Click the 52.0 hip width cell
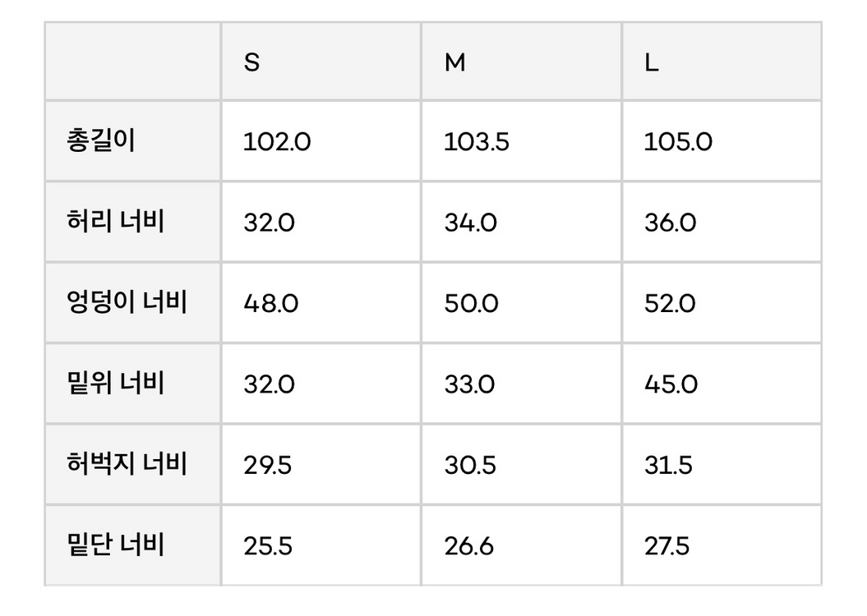Viewport: 867px width, 616px height. [x=670, y=303]
